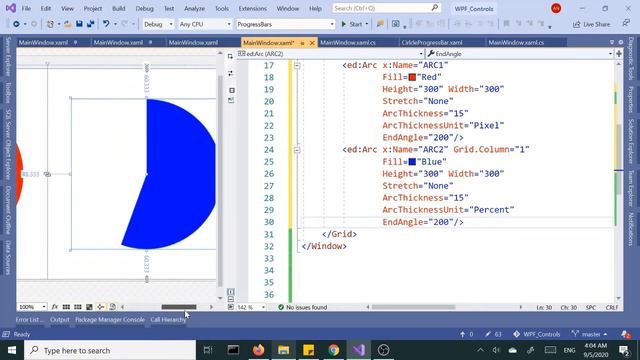This screenshot has height=360, width=640.
Task: Click the Task View taskbar icon
Action: (x=208, y=350)
